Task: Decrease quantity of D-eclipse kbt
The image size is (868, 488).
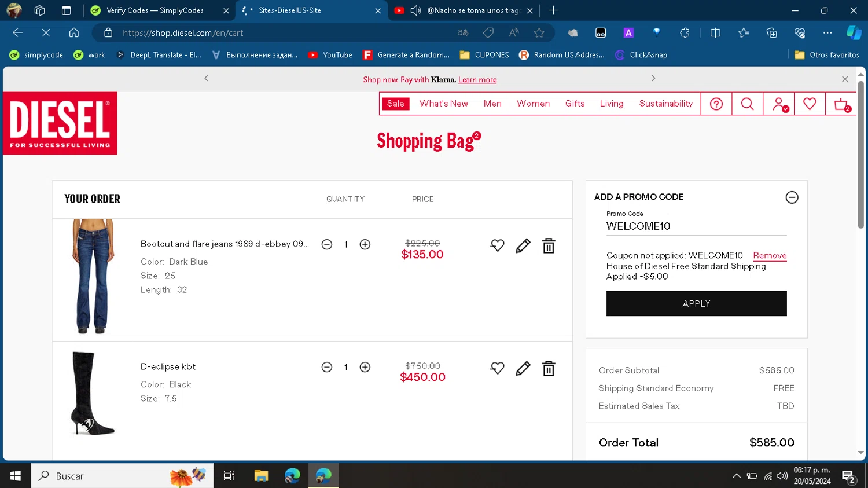Action: pos(327,368)
